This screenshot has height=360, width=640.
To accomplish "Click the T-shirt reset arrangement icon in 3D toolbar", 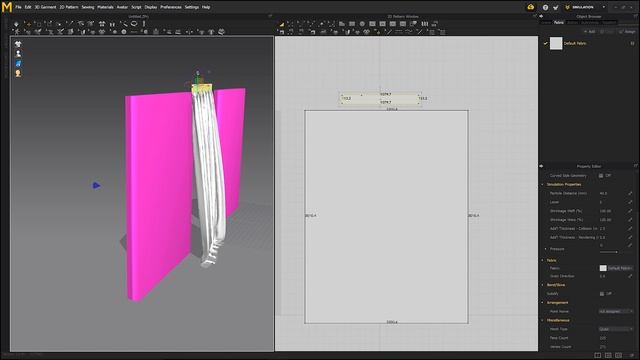I will click(x=102, y=24).
